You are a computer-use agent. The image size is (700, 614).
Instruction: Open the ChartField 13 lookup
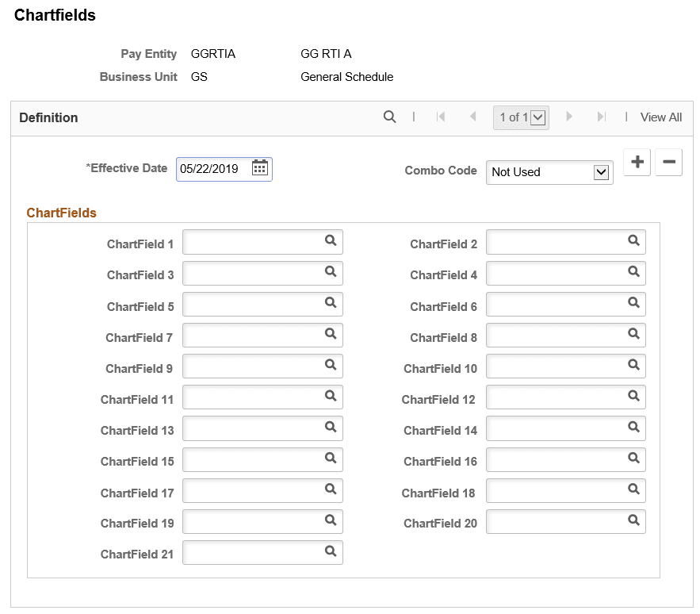(x=331, y=428)
